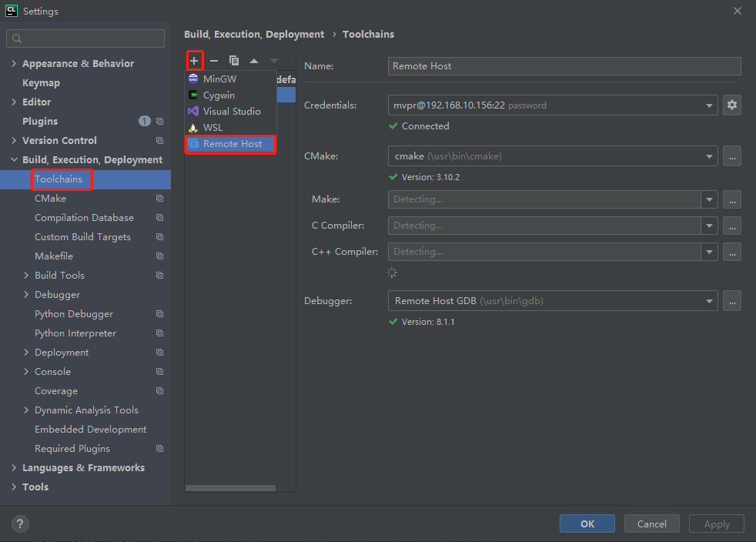Expand the Console node
The height and width of the screenshot is (542, 756).
tap(26, 372)
